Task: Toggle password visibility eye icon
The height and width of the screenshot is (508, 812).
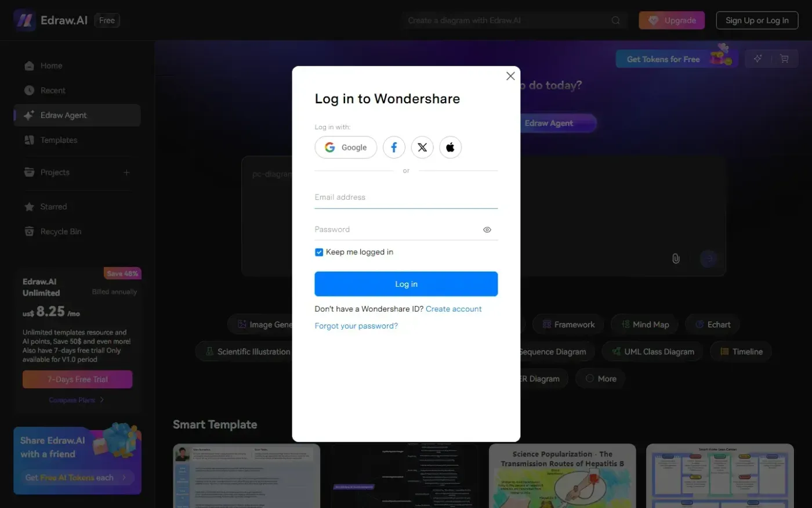Action: [x=487, y=230]
